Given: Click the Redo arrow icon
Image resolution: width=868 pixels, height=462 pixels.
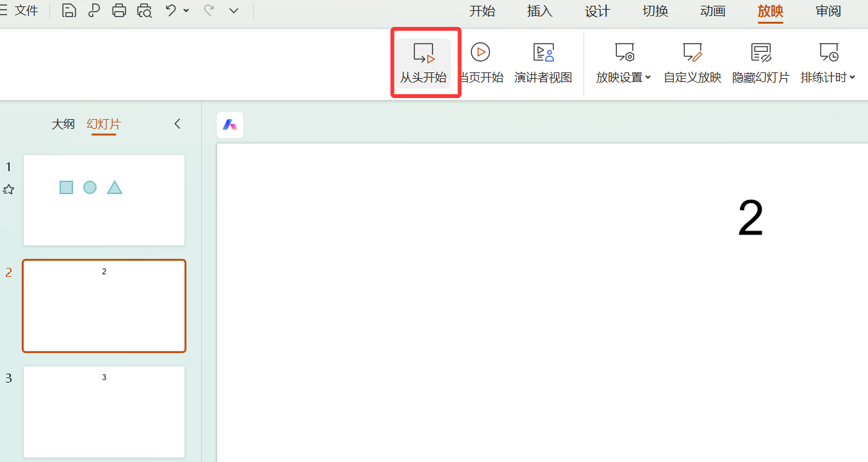Looking at the screenshot, I should [x=208, y=10].
